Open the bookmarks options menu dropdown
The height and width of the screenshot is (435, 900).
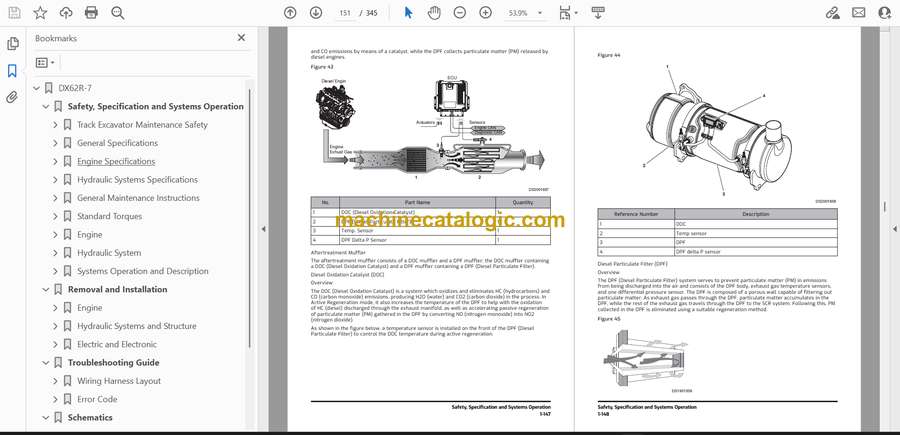point(45,63)
